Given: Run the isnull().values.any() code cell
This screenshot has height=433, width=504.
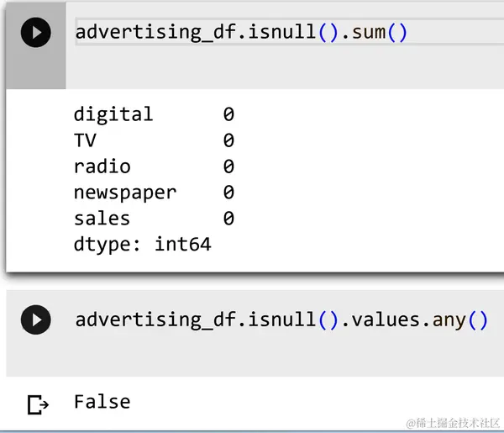Looking at the screenshot, I should (35, 320).
